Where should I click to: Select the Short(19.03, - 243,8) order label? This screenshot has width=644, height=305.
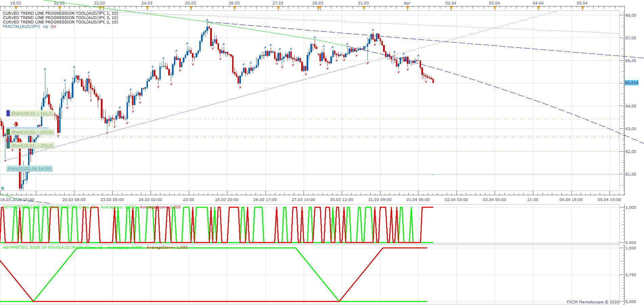tap(32, 132)
